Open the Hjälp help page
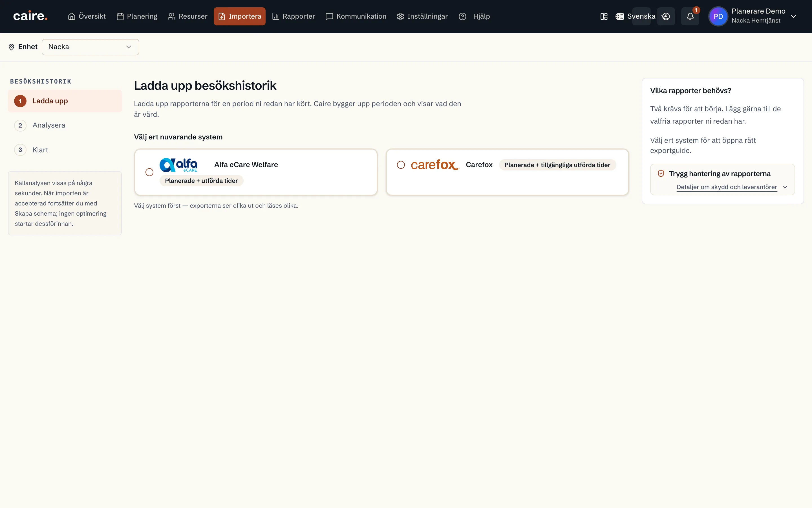Screen dimensions: 812x508 point(474,16)
